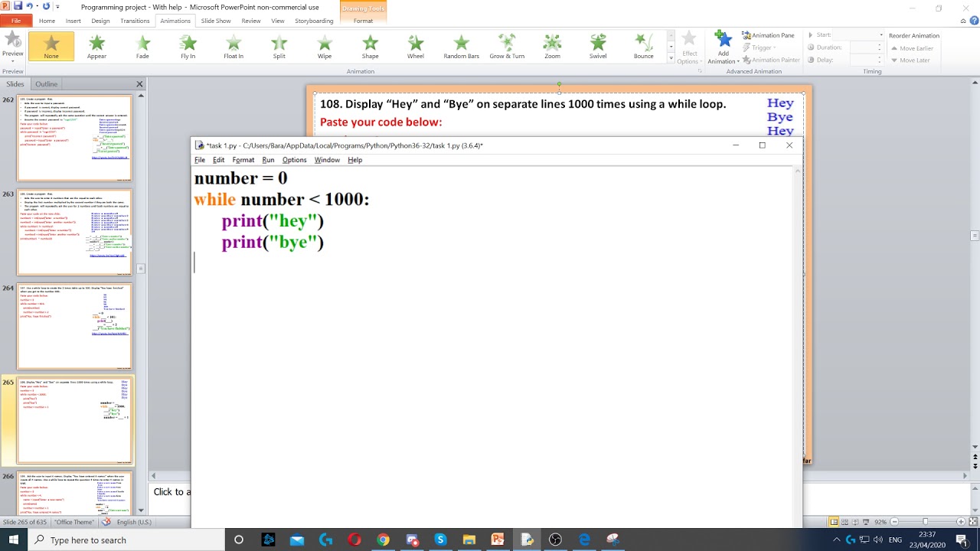Select the Zoom animation effect
Viewport: 980px width, 551px height.
pyautogui.click(x=553, y=47)
